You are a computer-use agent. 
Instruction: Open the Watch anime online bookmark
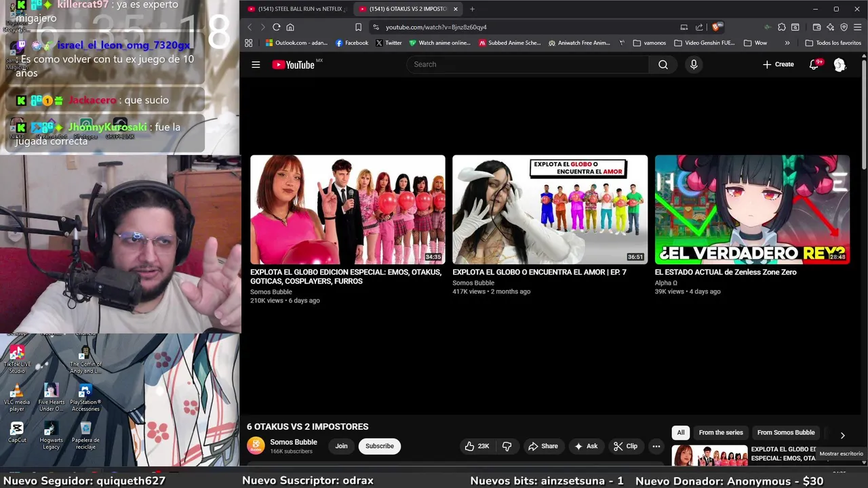[439, 43]
